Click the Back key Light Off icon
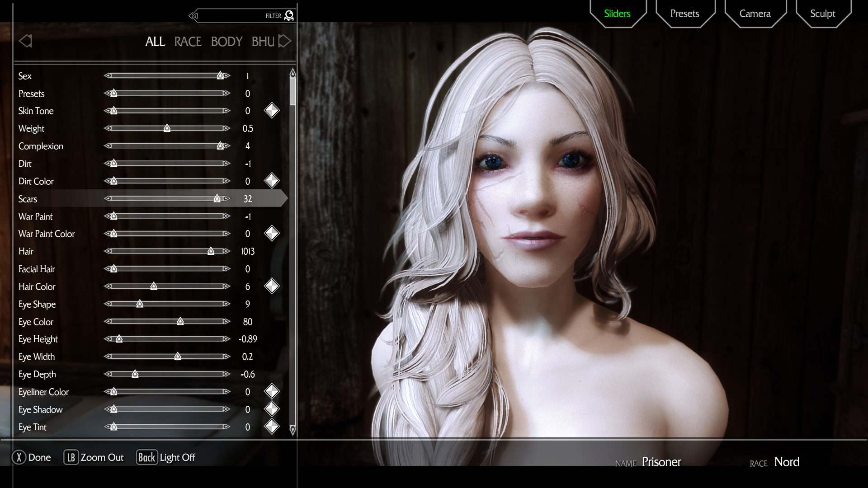 (147, 457)
